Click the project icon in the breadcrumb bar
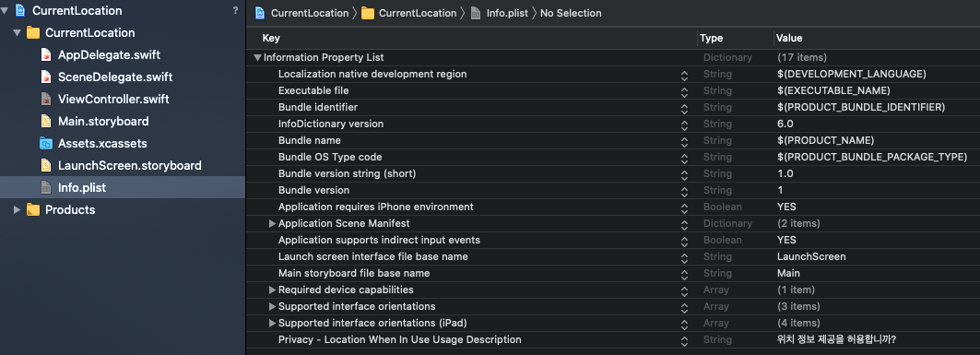This screenshot has width=980, height=355. tap(260, 13)
